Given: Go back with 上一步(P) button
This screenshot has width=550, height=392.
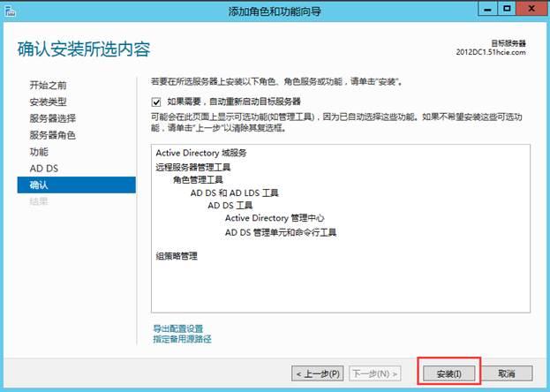Looking at the screenshot, I should tap(318, 373).
